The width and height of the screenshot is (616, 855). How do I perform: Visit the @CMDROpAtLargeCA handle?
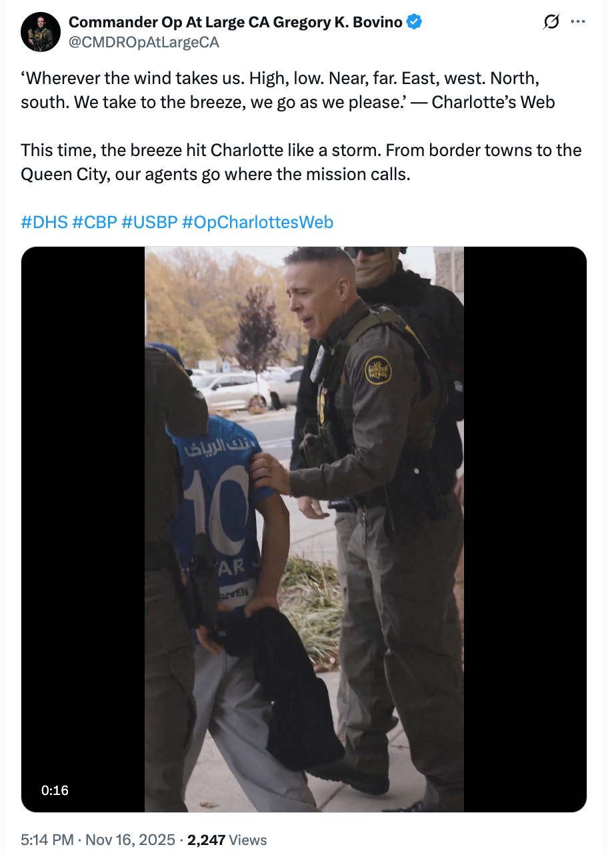point(144,42)
